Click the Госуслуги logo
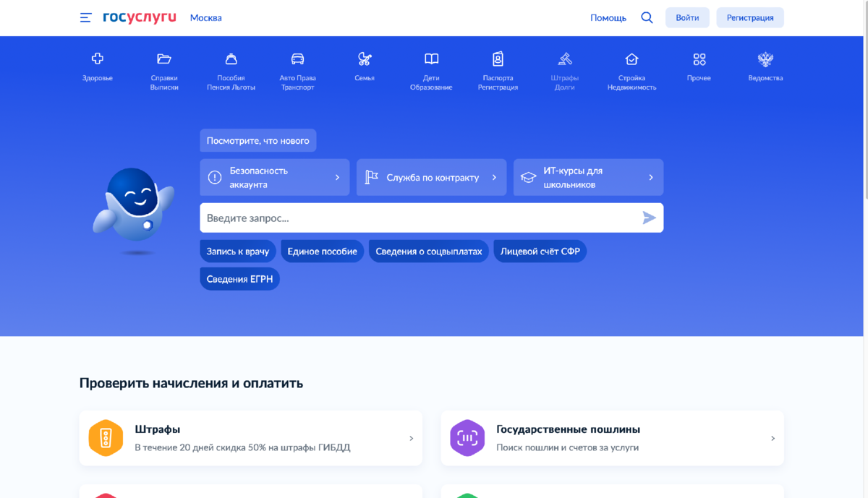The width and height of the screenshot is (868, 498). click(140, 17)
